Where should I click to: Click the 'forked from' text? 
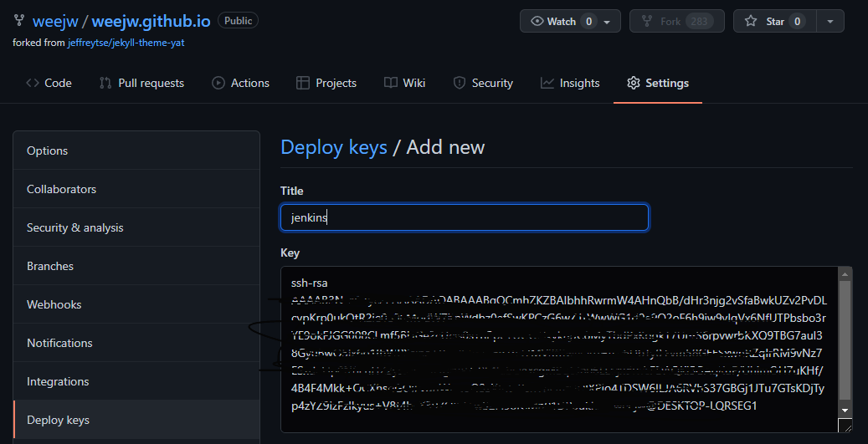(39, 43)
